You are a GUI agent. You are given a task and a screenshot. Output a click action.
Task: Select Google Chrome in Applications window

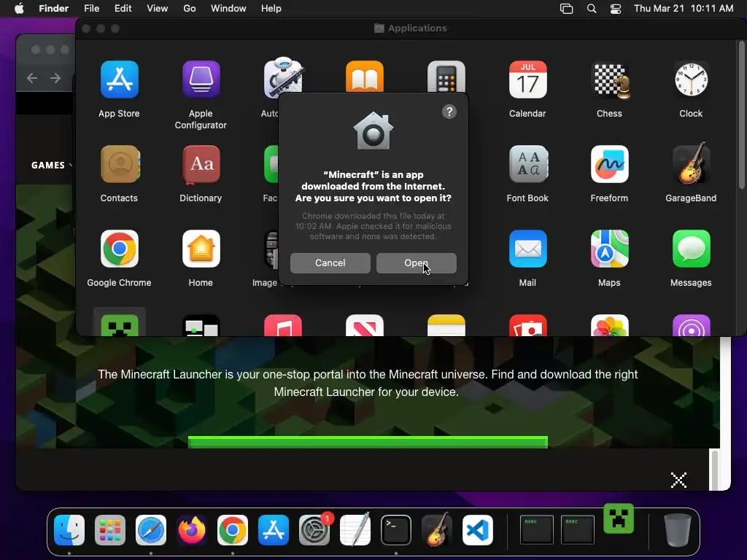[x=119, y=249]
